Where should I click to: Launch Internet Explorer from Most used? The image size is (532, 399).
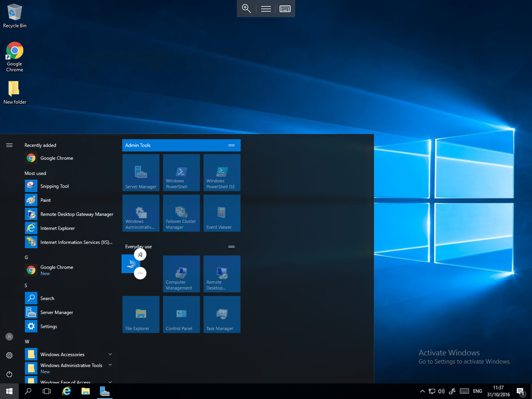point(70,228)
